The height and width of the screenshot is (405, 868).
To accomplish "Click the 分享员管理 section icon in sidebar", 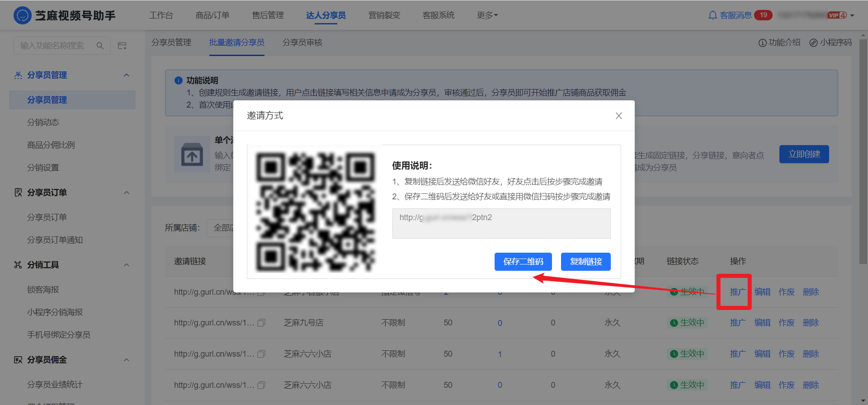I will [x=18, y=75].
